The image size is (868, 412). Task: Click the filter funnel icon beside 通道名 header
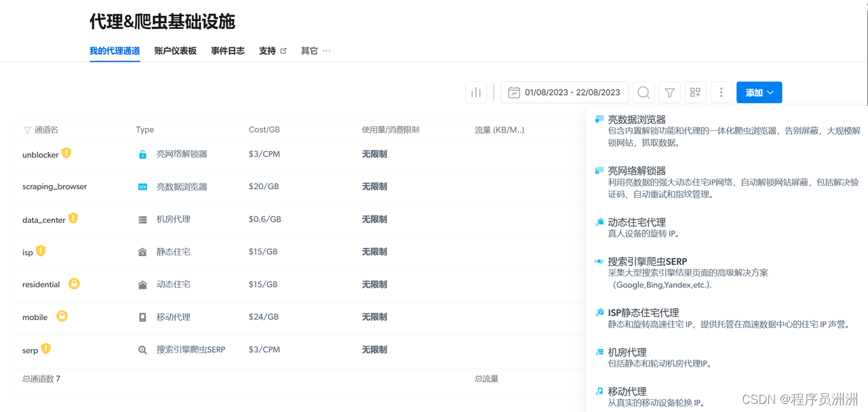click(x=28, y=130)
